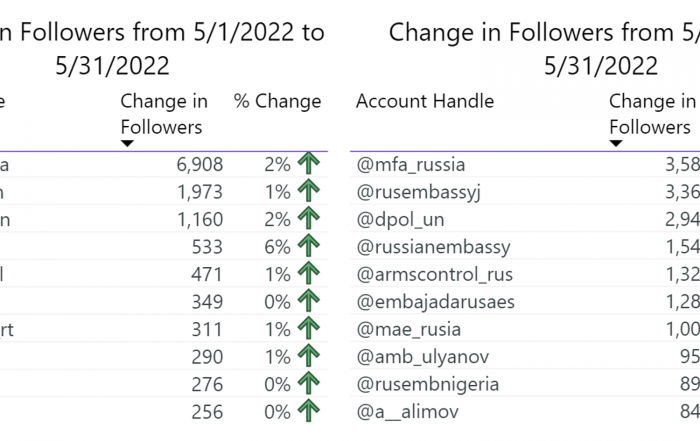
Task: Click the green arrow in the 256 row
Action: click(308, 411)
